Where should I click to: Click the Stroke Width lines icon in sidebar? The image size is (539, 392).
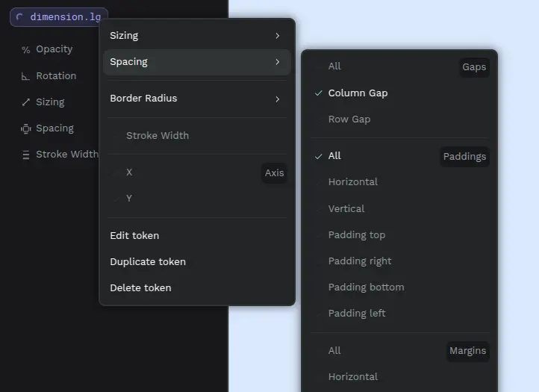pyautogui.click(x=26, y=155)
